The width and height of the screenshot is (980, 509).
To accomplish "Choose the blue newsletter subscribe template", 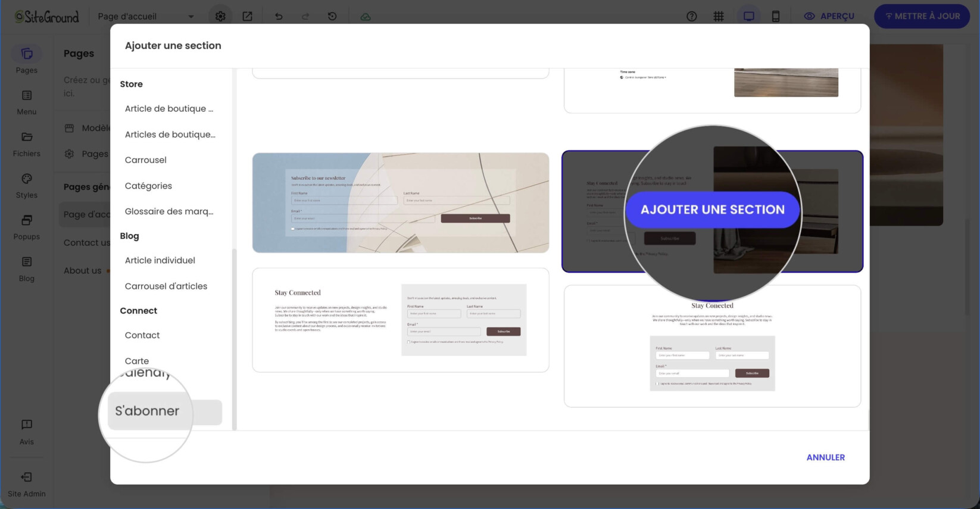I will point(401,203).
